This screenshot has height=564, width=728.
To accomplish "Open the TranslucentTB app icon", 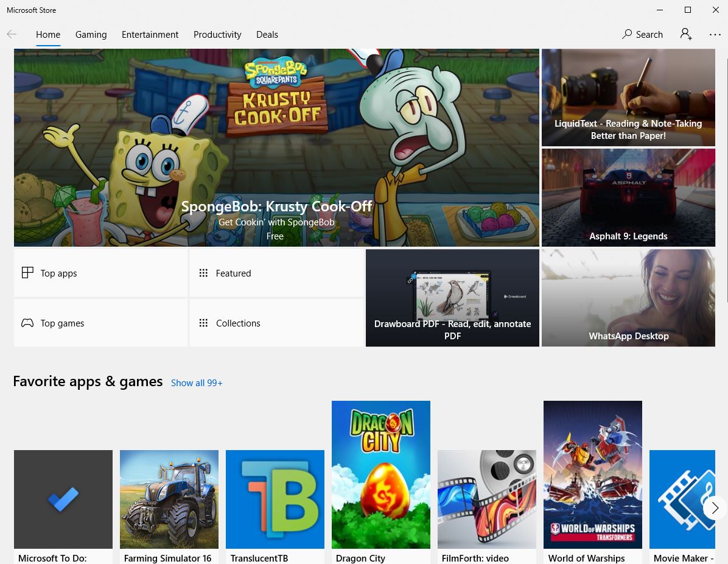I will [x=275, y=499].
